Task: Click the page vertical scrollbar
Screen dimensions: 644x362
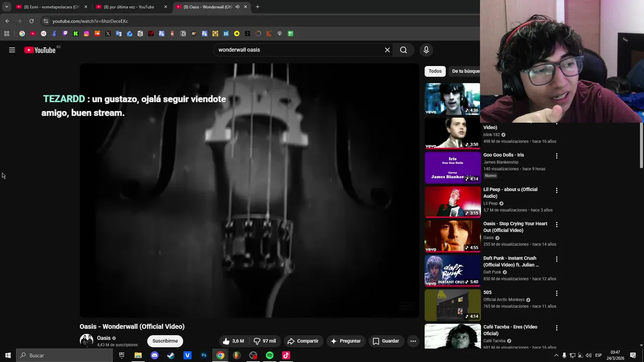Action: pos(641,146)
